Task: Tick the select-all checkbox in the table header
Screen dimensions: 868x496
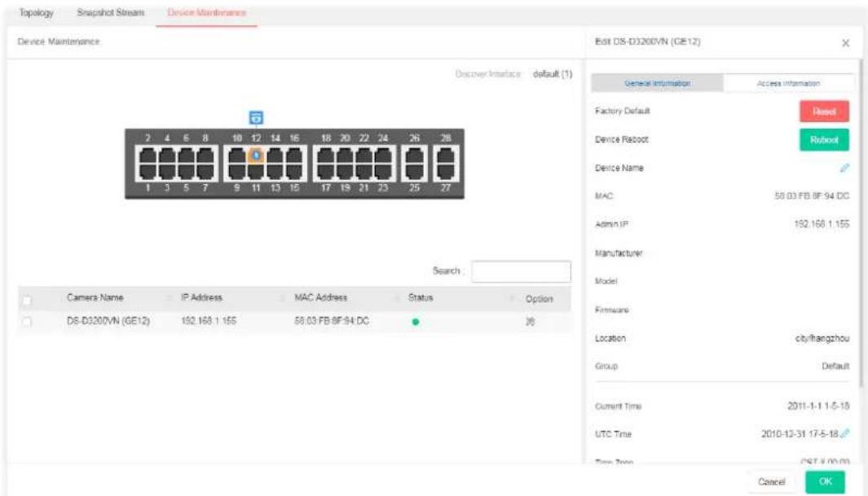Action: point(27,300)
